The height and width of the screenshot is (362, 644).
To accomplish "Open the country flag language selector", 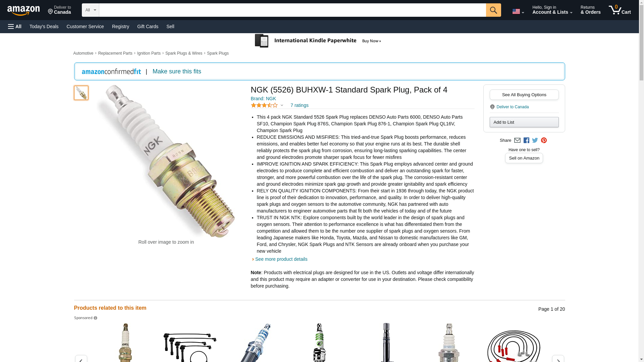I will click(518, 11).
